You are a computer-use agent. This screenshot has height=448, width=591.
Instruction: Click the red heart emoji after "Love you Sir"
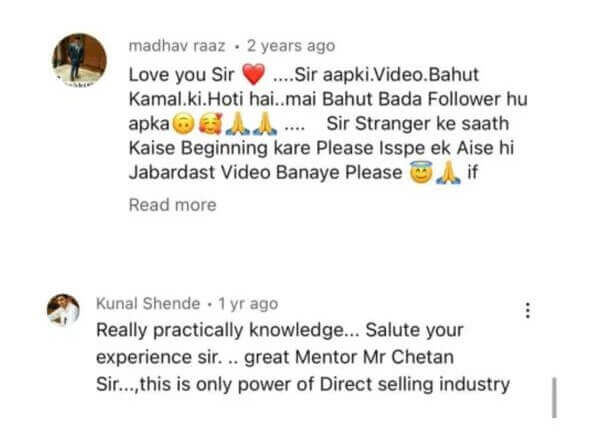pos(253,74)
